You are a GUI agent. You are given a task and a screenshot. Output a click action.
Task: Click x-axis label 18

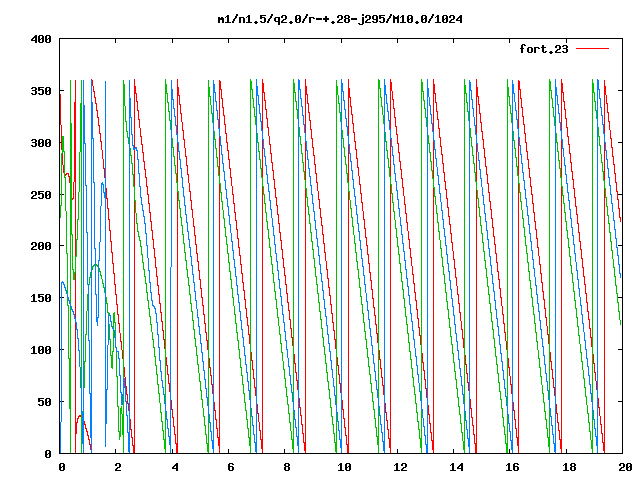tap(569, 467)
